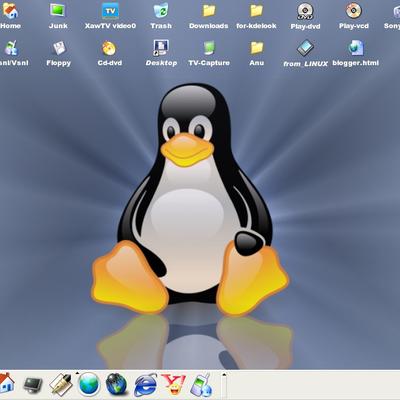
Task: Launch Internet Explorer from the panel
Action: coord(145,385)
